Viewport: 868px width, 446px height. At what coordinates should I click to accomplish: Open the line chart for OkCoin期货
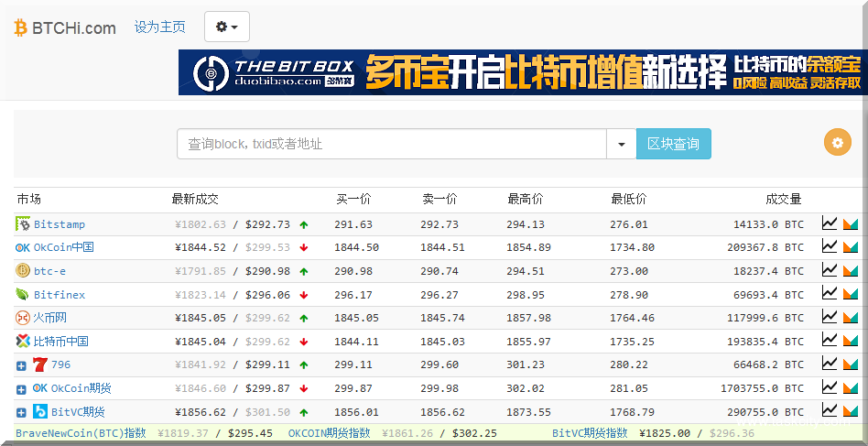coord(830,386)
